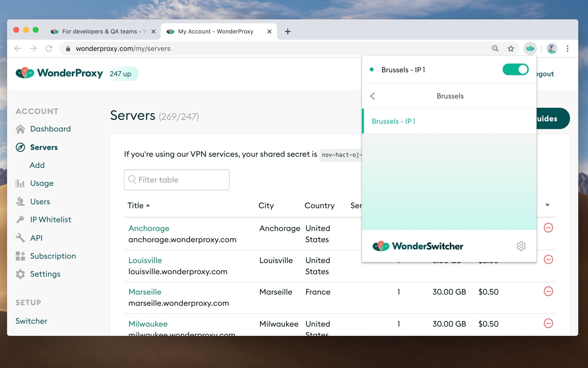Open Subscription in sidebar

click(53, 256)
